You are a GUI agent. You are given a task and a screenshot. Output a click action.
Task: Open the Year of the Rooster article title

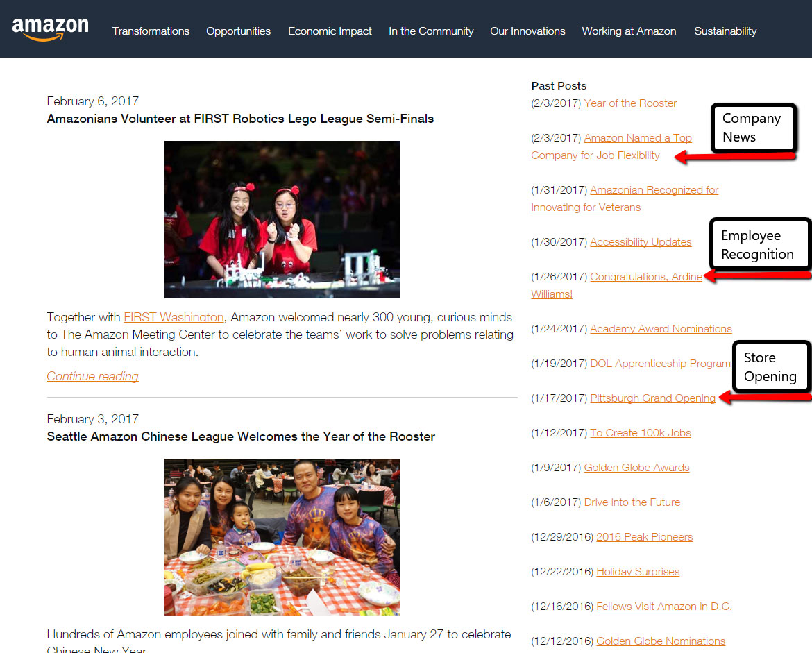tap(241, 436)
